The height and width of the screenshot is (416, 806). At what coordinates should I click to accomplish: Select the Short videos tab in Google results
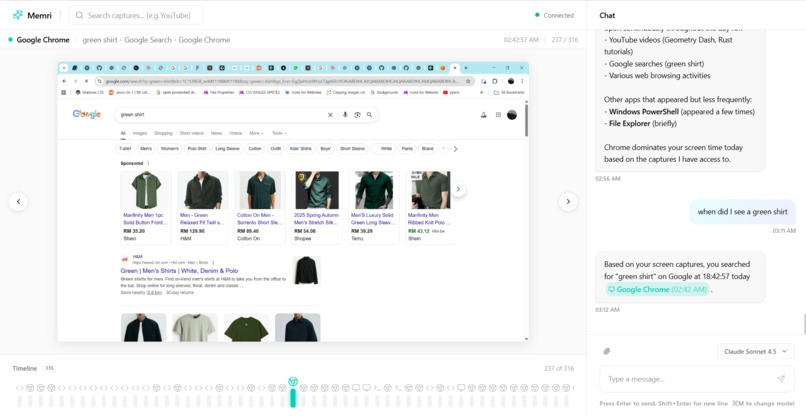coord(192,133)
